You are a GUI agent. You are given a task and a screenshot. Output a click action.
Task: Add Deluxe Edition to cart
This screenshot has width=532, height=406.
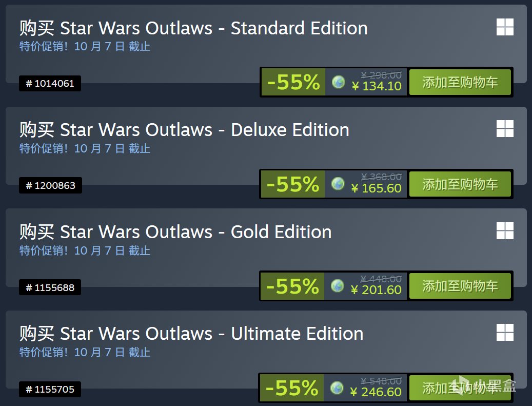(460, 184)
